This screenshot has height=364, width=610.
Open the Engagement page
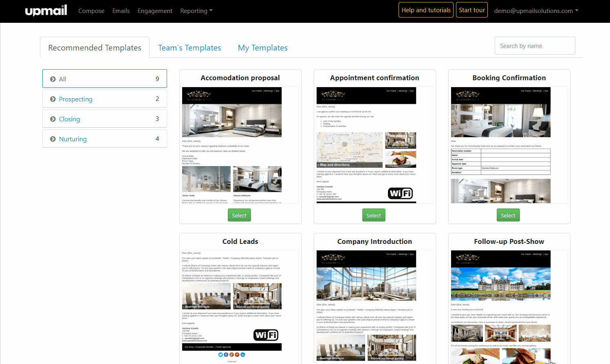155,11
